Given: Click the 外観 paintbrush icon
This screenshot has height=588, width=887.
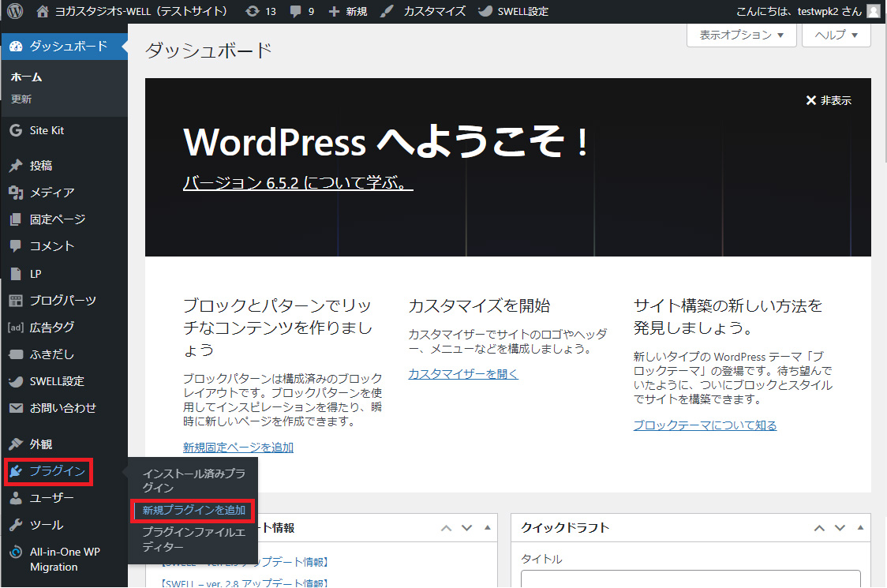Looking at the screenshot, I should 16,444.
